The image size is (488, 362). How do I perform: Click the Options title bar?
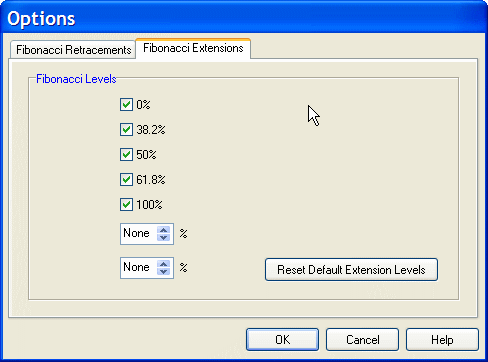pos(244,18)
